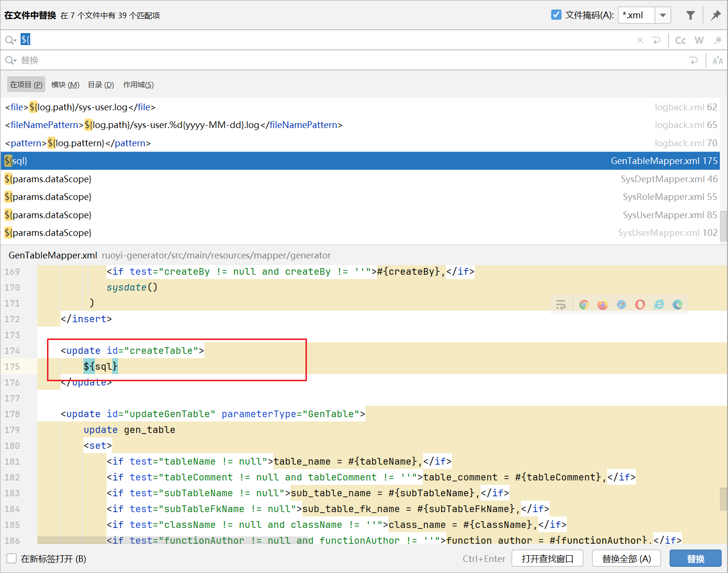Uncheck the file mask checkbox

tap(556, 15)
